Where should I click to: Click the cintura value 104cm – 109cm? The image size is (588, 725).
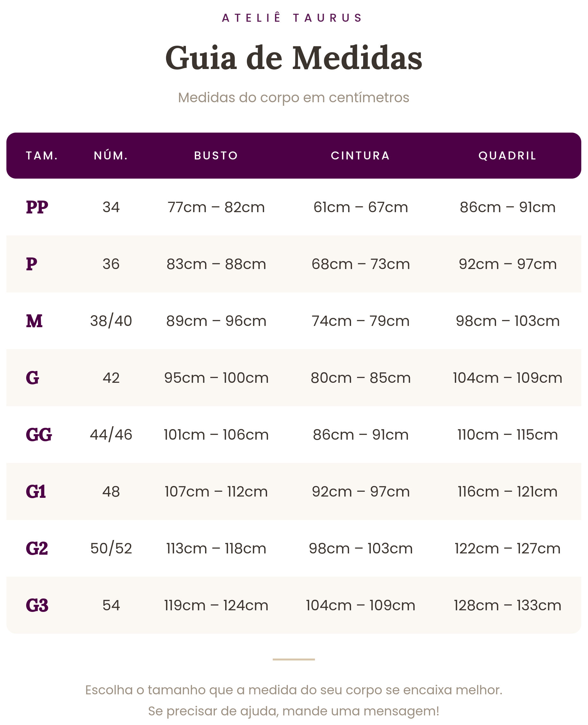click(360, 605)
